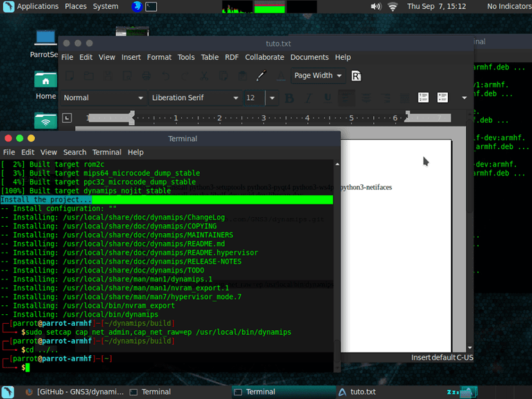The image size is (532, 399).
Task: Click the system monitor CPU graph in panel
Action: click(238, 7)
